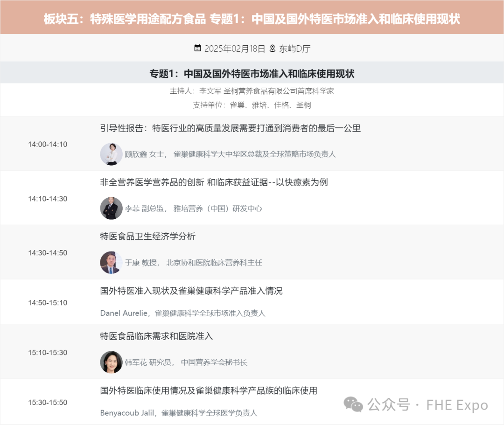Click the 板块五 header banner title
This screenshot has width=504, height=425.
pyautogui.click(x=252, y=19)
